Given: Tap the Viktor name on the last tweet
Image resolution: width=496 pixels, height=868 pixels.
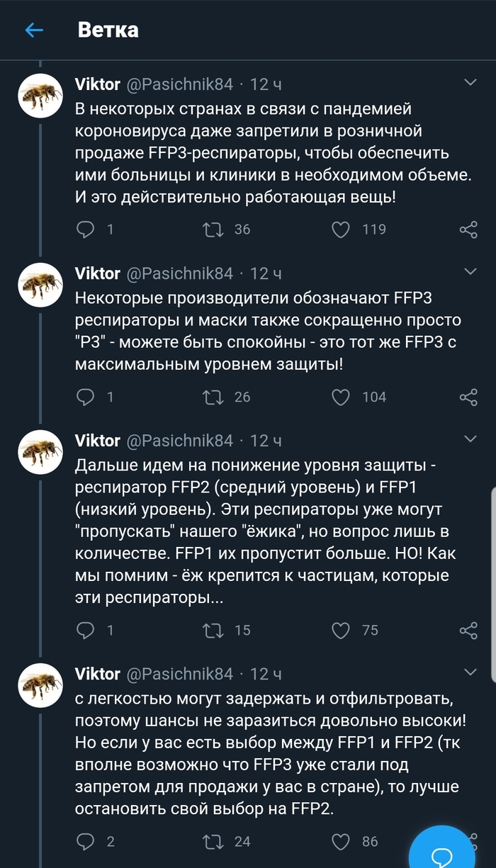Looking at the screenshot, I should click(x=97, y=673).
